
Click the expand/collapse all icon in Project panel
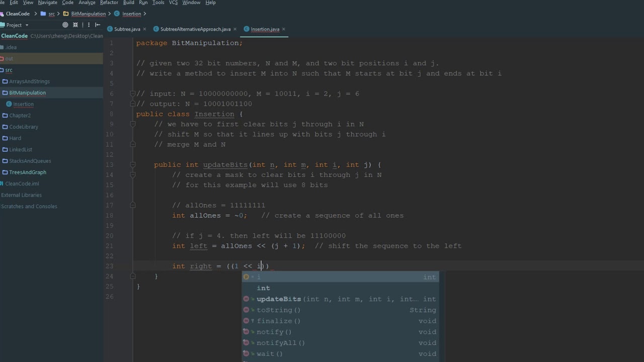point(75,25)
